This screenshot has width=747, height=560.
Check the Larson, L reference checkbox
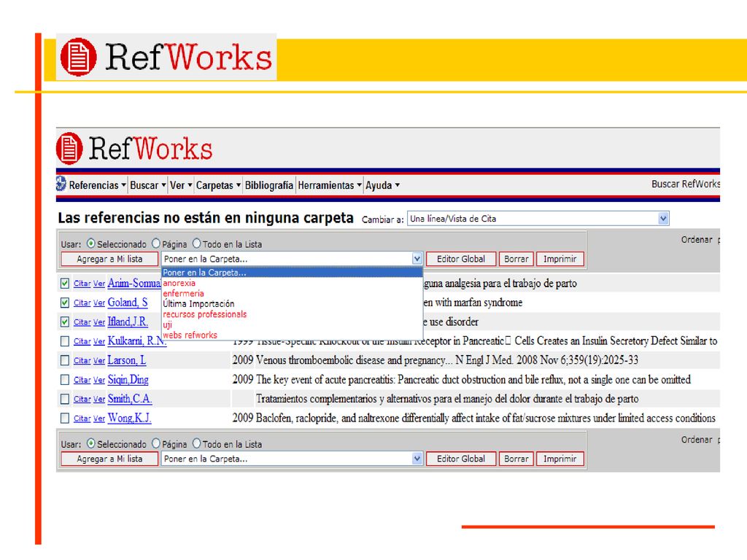click(x=65, y=360)
